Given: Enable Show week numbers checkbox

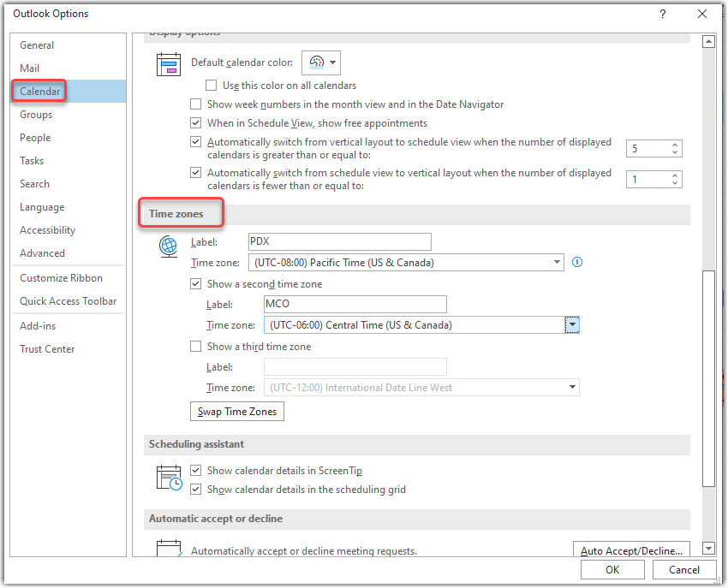Looking at the screenshot, I should tap(196, 104).
